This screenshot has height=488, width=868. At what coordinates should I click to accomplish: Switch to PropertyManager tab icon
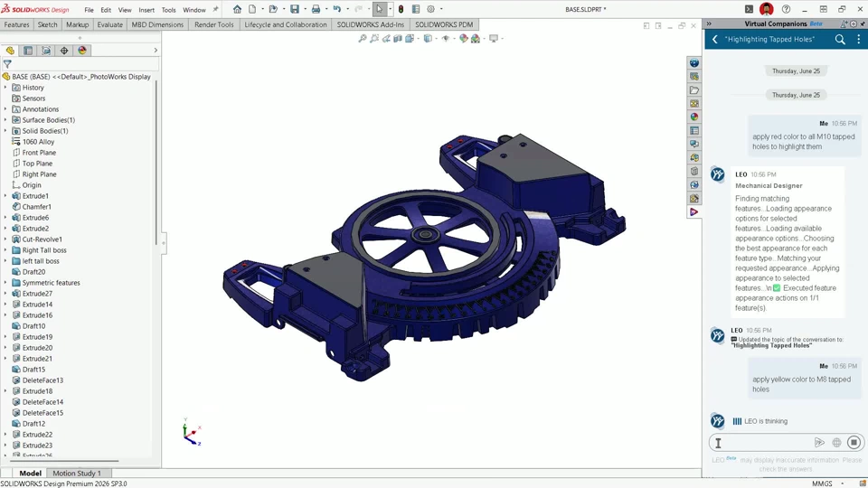point(28,51)
